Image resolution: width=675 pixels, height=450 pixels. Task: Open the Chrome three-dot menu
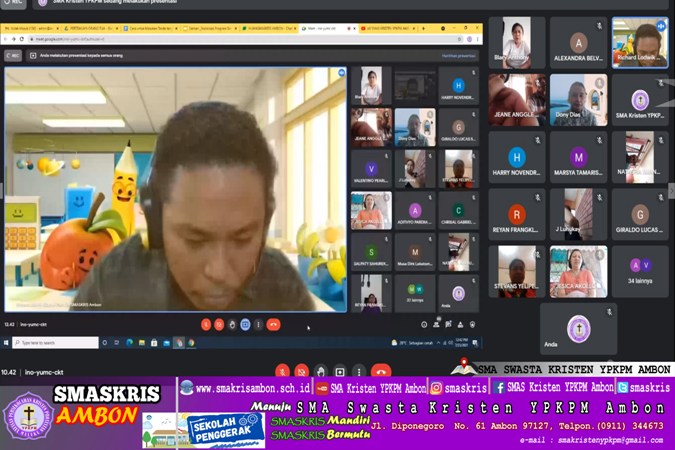477,39
